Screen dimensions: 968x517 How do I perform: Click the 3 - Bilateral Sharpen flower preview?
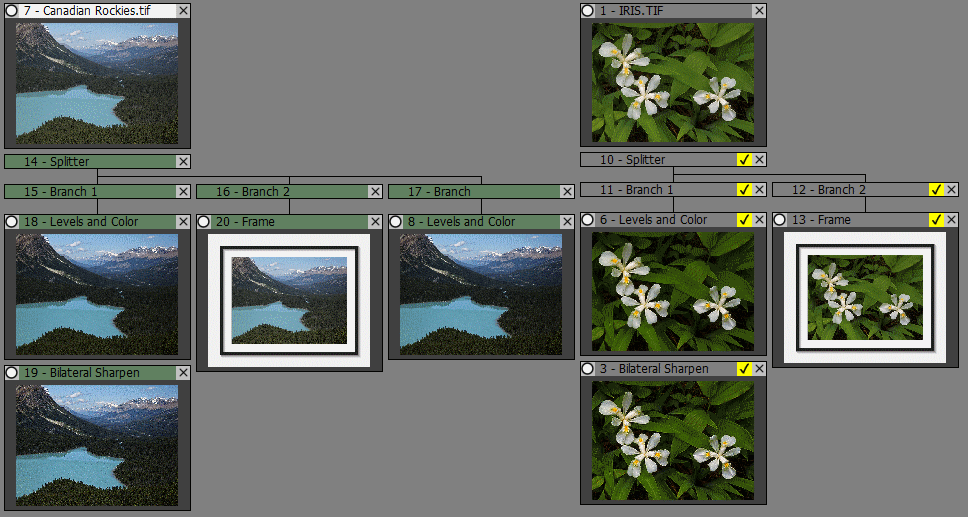[x=673, y=440]
